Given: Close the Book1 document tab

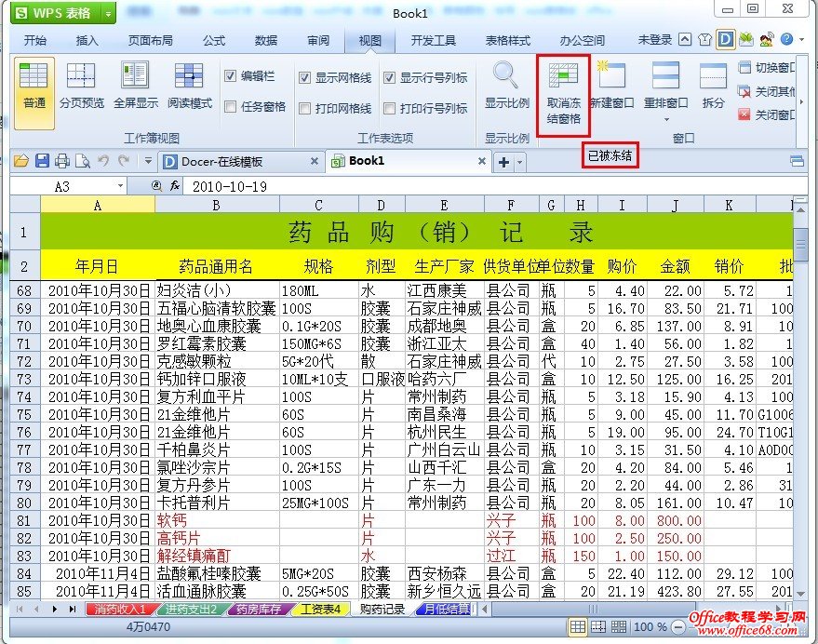Looking at the screenshot, I should [x=481, y=161].
